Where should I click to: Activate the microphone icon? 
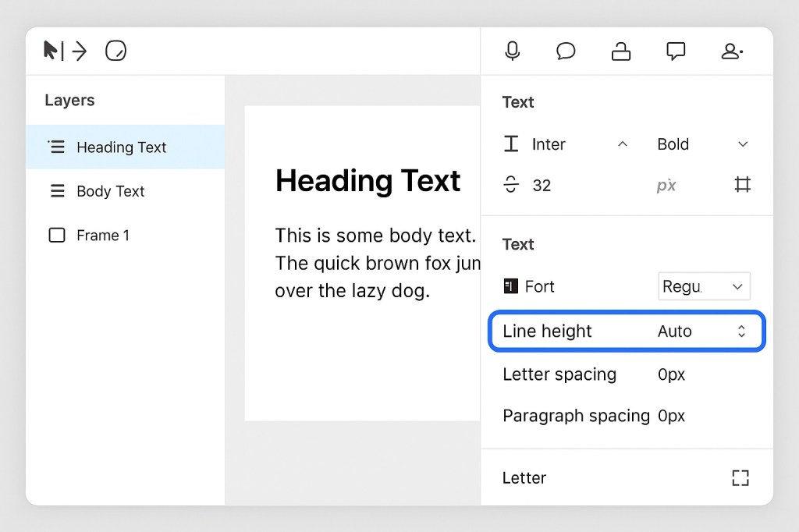click(512, 51)
